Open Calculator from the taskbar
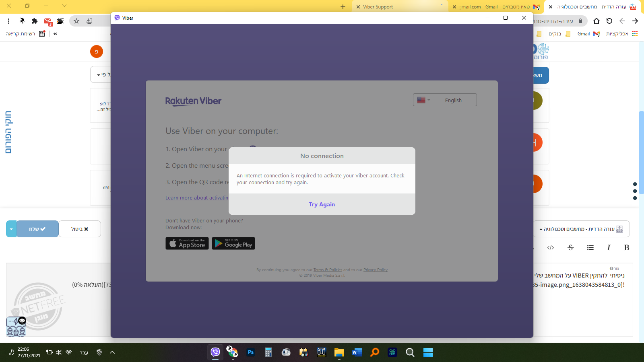The height and width of the screenshot is (362, 644). (268, 352)
